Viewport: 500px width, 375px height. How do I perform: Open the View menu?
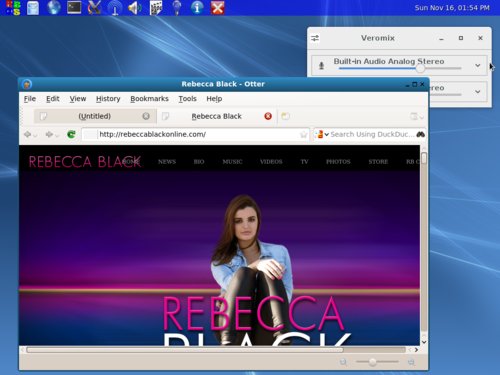tap(78, 99)
